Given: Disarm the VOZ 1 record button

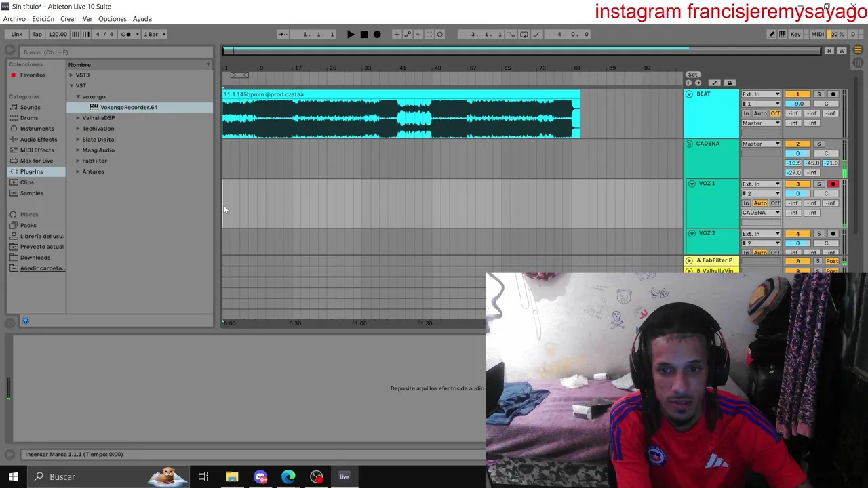Looking at the screenshot, I should coord(833,184).
